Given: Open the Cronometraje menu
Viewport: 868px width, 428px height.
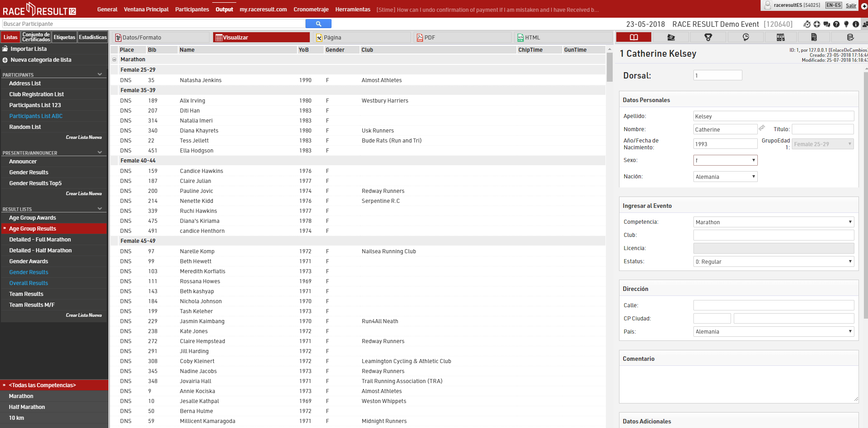Looking at the screenshot, I should [x=311, y=9].
